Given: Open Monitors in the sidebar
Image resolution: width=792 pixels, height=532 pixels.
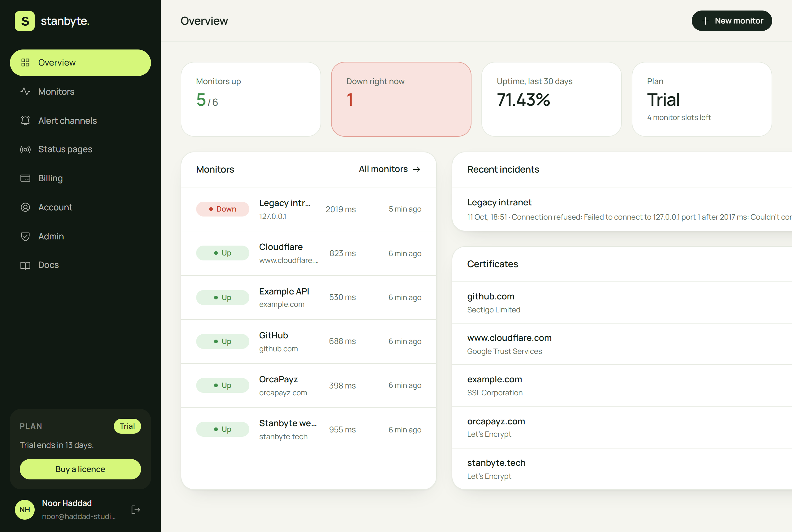Looking at the screenshot, I should click(80, 92).
